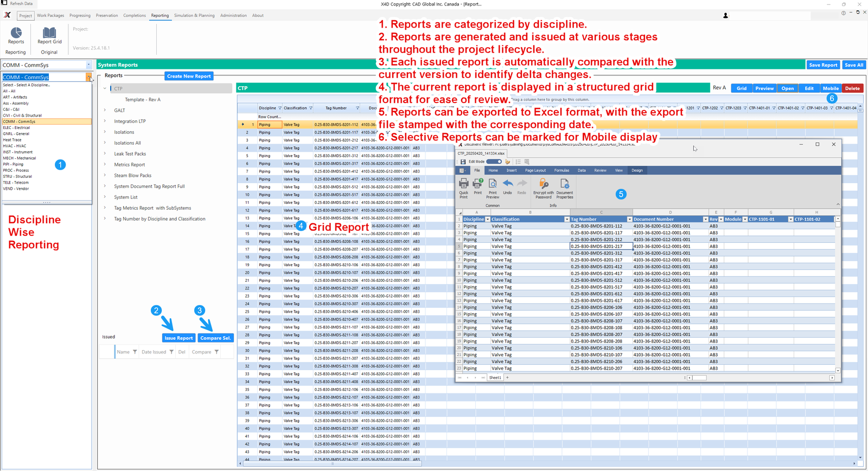Open Document Number filter dropdown in spreadsheet
Screen dimensions: 868x471
coord(705,220)
